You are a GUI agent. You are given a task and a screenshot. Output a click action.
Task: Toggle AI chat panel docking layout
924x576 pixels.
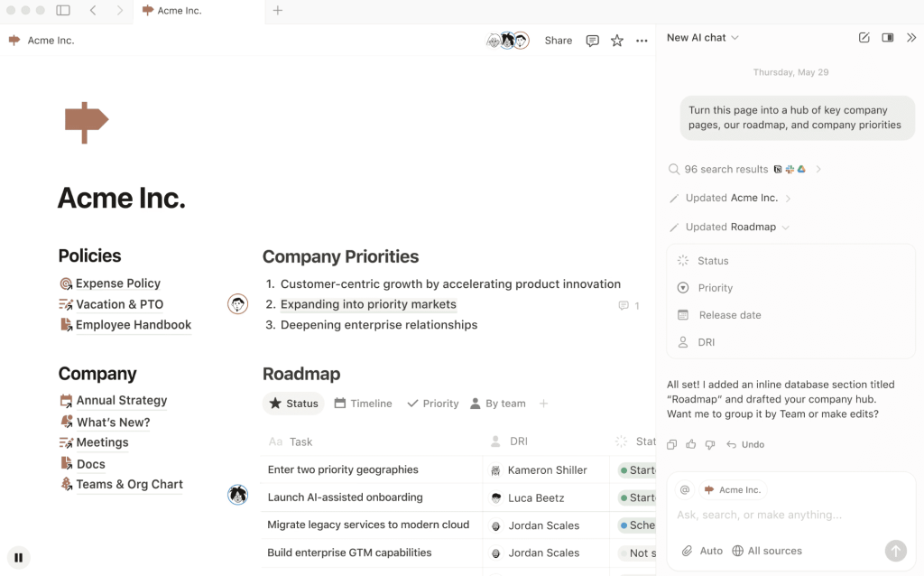click(x=888, y=38)
